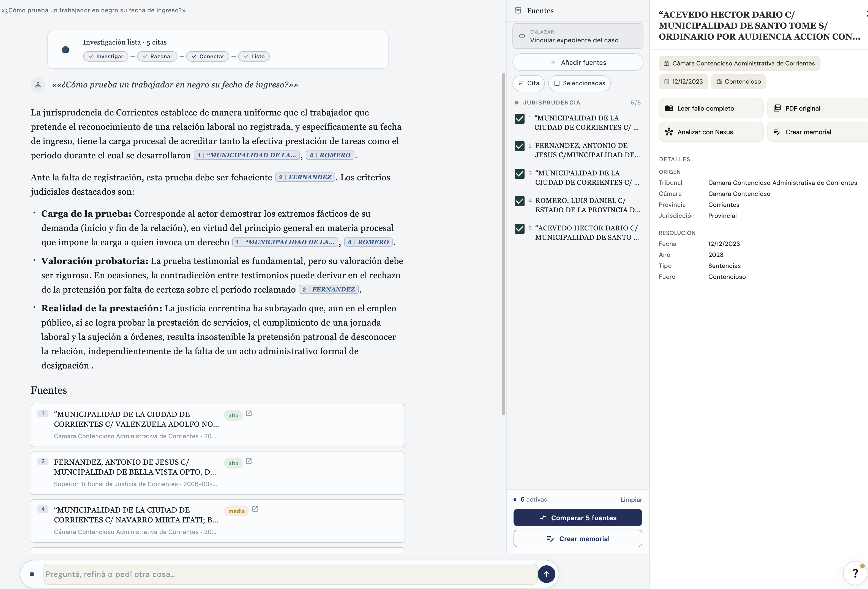Image resolution: width=868 pixels, height=589 pixels.
Task: Click Comparar 5 fuentes button
Action: [577, 518]
